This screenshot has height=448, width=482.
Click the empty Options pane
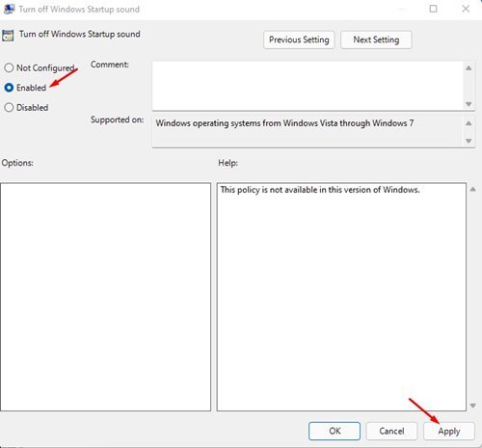[106, 297]
